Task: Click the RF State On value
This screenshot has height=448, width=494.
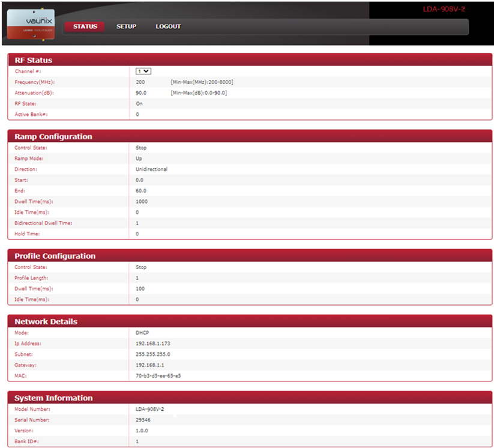Action: (139, 103)
